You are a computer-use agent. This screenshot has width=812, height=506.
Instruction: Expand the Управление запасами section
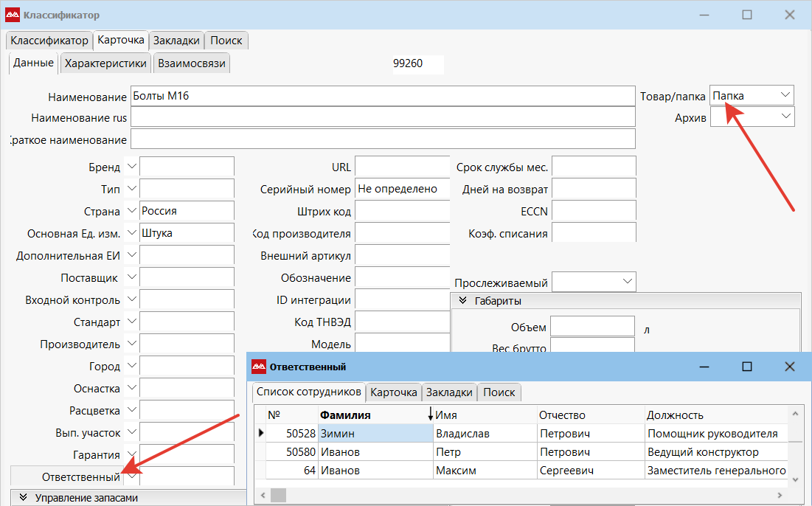[23, 498]
